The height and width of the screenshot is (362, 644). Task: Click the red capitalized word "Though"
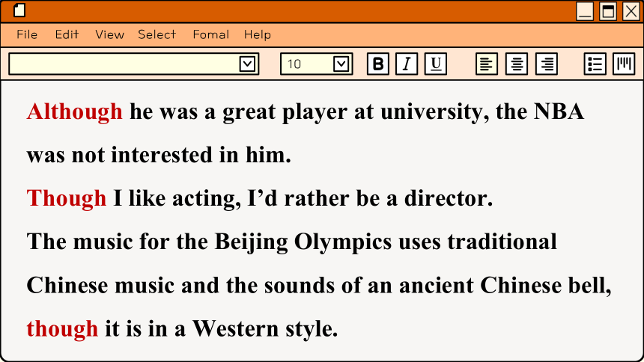pyautogui.click(x=67, y=198)
